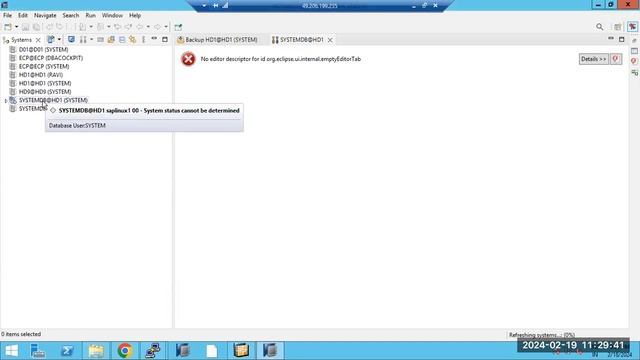Click the blue window icon in right sidebar
Viewport: 640px width, 360px height.
(x=634, y=51)
